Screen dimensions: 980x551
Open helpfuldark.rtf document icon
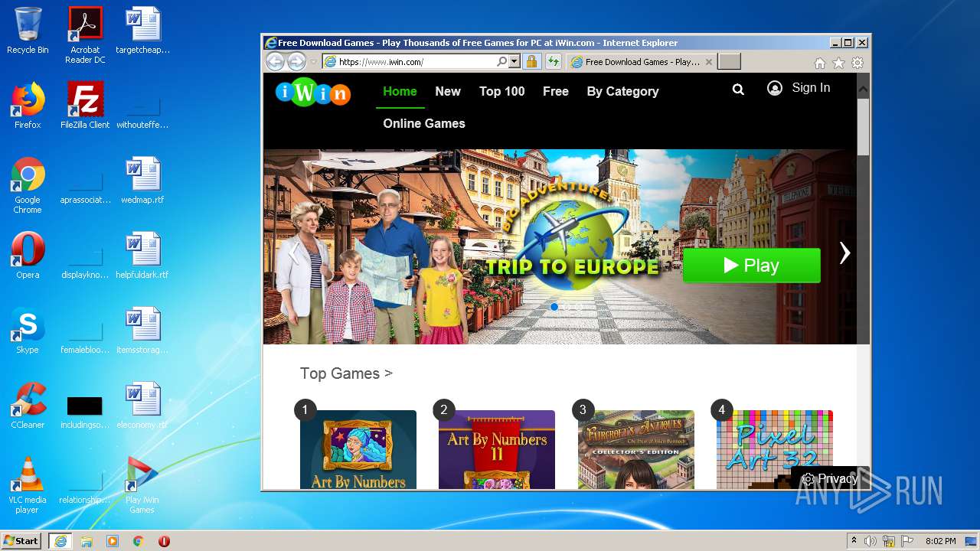click(142, 255)
